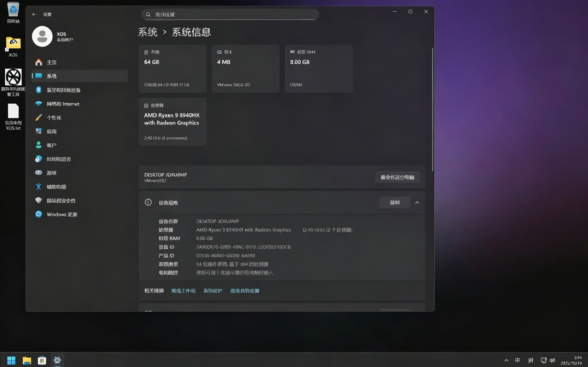Select 隐私和安全性 in the sidebar
The height and width of the screenshot is (367, 588).
80,201
